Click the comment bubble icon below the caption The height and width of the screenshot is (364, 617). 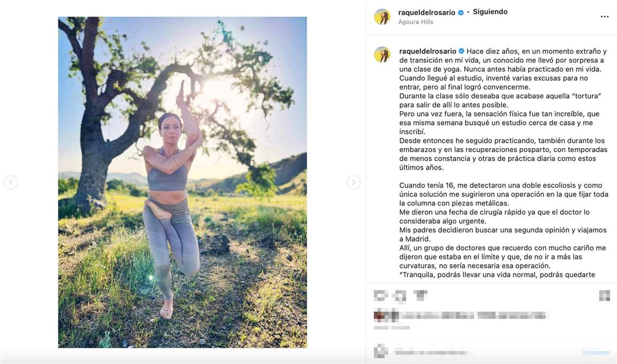pos(400,295)
